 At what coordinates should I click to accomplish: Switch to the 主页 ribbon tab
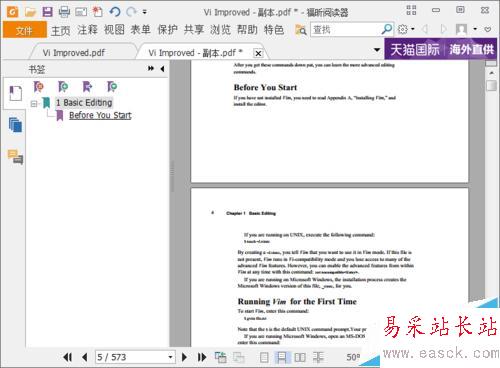60,30
